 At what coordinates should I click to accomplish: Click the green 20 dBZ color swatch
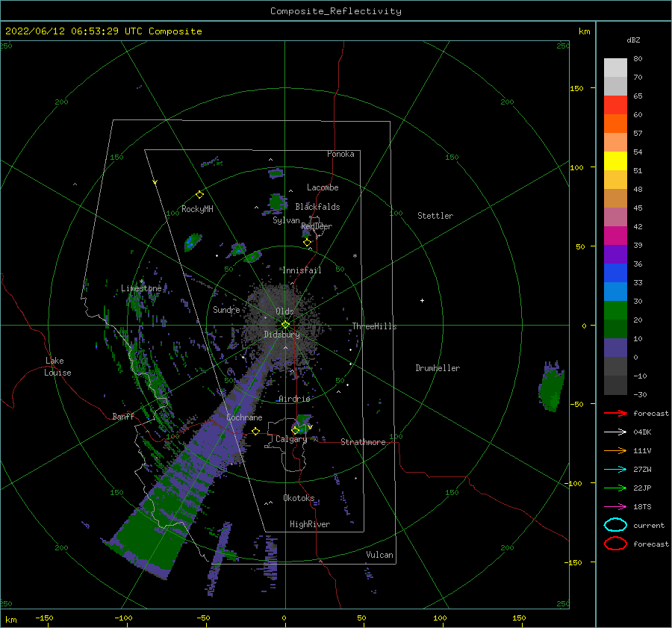[x=615, y=310]
